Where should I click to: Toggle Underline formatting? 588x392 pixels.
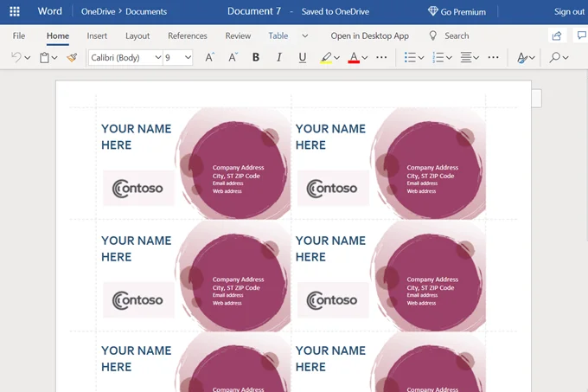click(303, 57)
